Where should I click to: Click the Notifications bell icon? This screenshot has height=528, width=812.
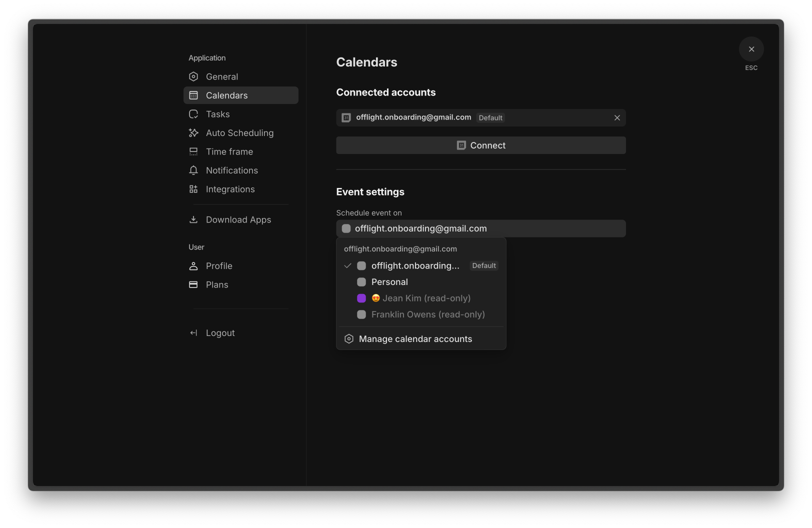coord(193,170)
